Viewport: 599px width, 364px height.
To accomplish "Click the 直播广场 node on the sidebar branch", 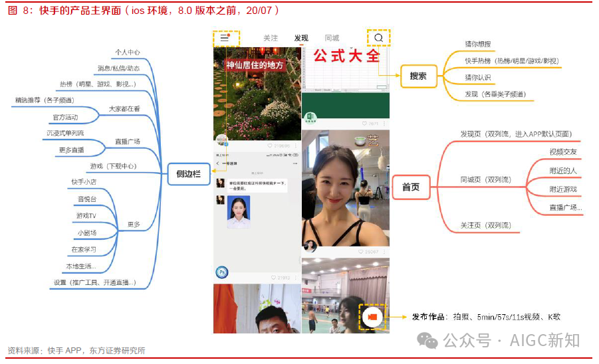I will 128,141.
